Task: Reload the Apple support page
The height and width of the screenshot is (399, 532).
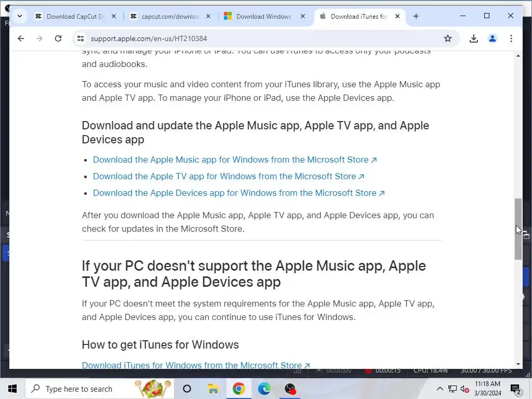Action: pos(58,38)
